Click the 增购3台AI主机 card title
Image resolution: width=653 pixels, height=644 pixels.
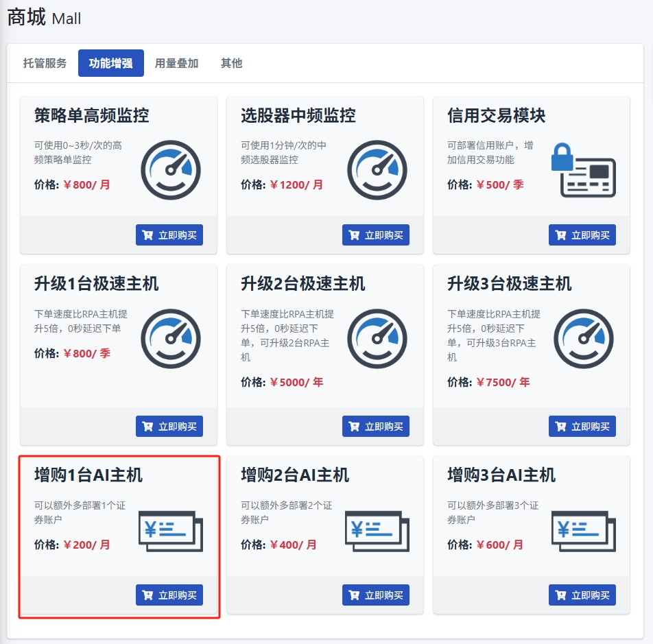(501, 475)
